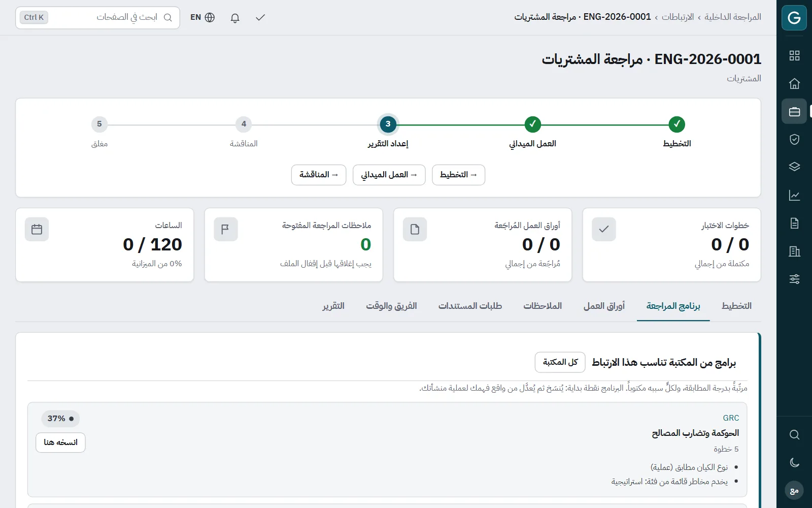Switch to the الملاحظات tab
Image resolution: width=812 pixels, height=508 pixels.
(x=543, y=306)
